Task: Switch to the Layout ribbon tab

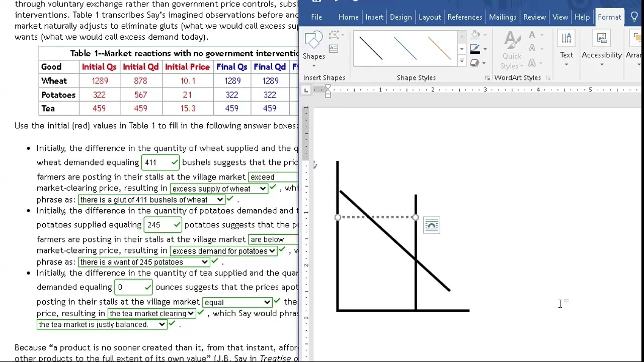Action: tap(430, 17)
